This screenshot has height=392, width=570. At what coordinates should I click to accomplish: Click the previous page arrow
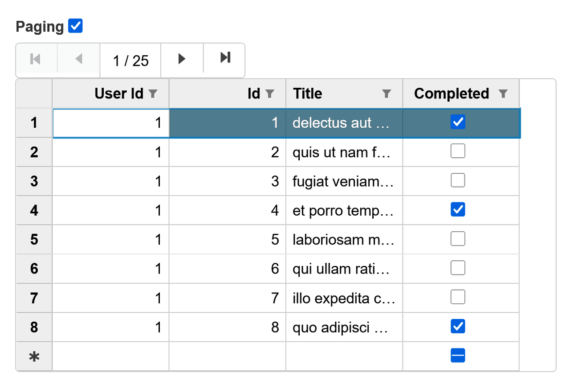click(x=79, y=58)
